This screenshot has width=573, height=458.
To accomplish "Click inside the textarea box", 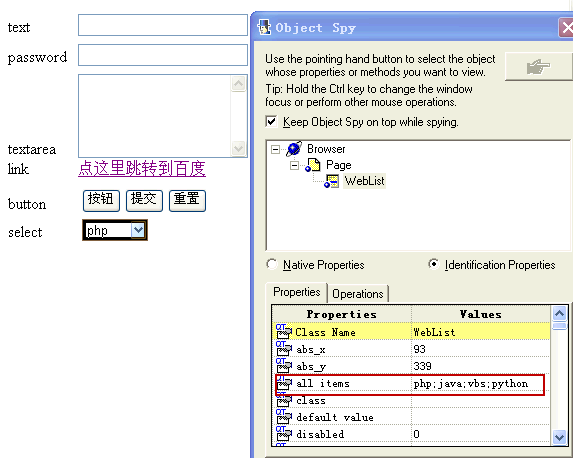I will click(155, 116).
